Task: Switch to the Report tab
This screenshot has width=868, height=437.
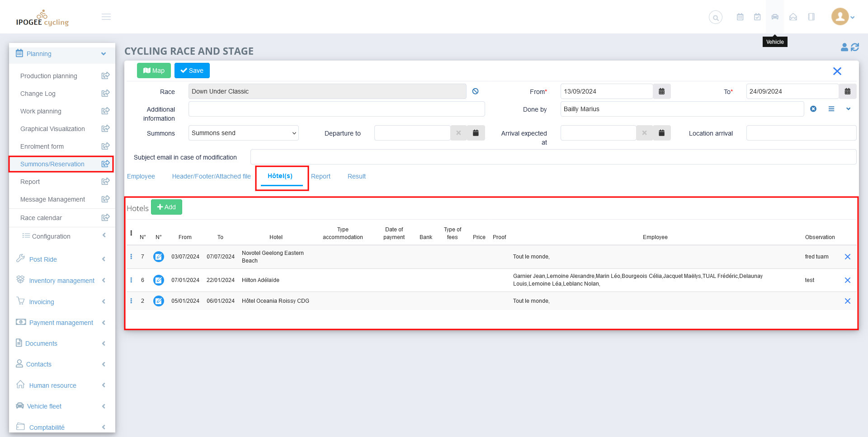Action: pyautogui.click(x=321, y=176)
